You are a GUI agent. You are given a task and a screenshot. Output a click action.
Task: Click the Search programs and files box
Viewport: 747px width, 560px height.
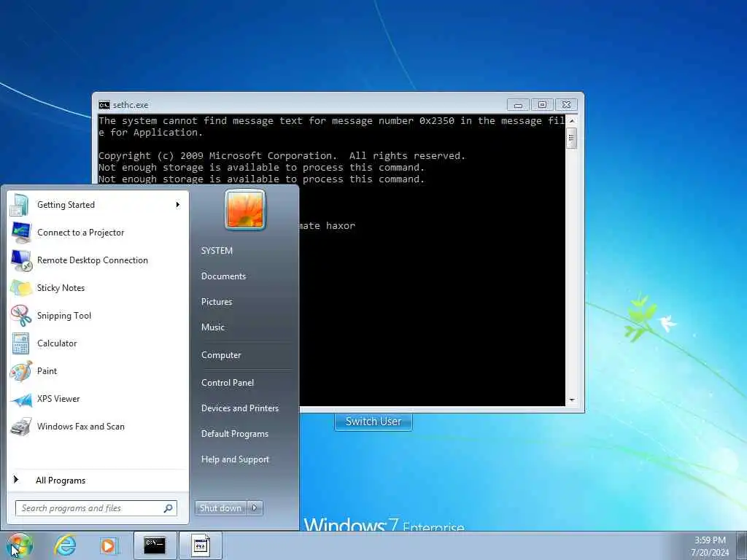(96, 508)
